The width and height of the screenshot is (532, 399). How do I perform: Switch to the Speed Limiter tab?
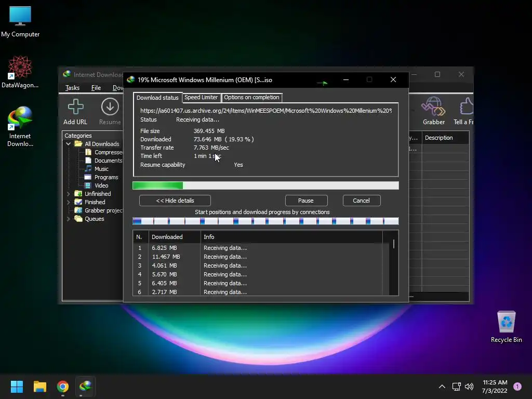(201, 97)
